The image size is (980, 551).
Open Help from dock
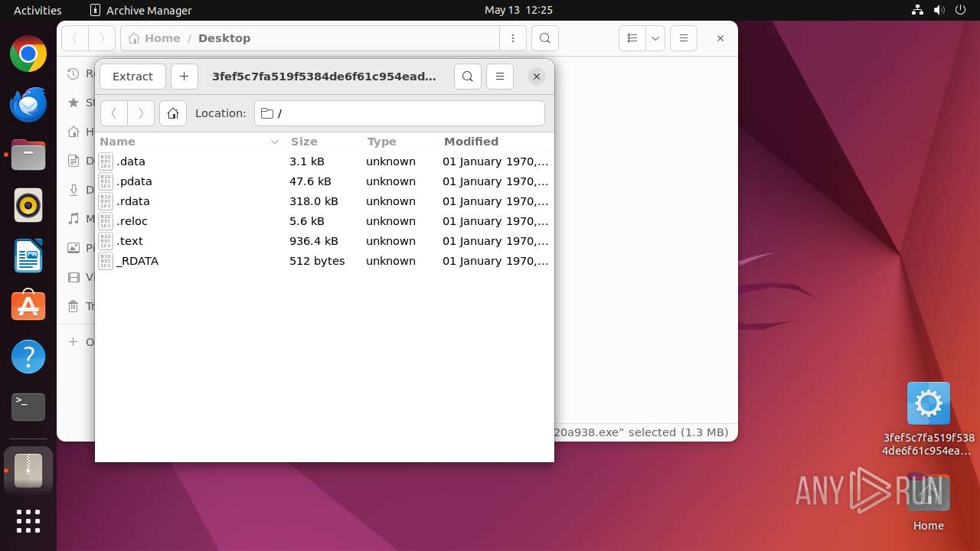tap(28, 357)
